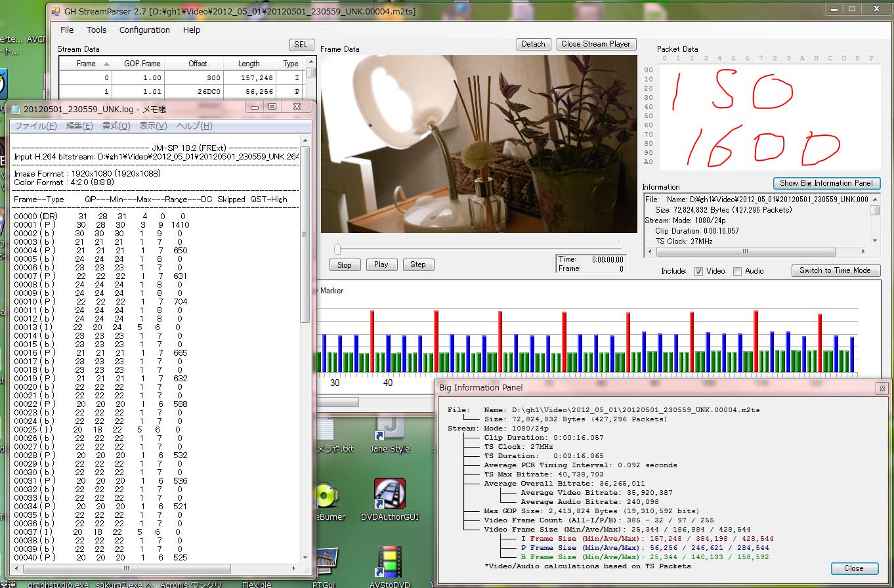The height and width of the screenshot is (588, 894).
Task: Open the Configuration menu
Action: (x=144, y=30)
